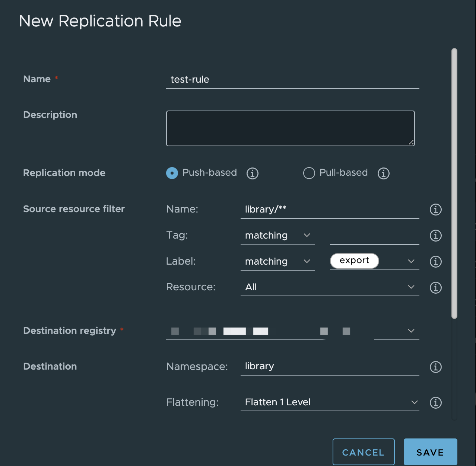This screenshot has width=476, height=466.
Task: View info for the Resource filter
Action: click(435, 287)
